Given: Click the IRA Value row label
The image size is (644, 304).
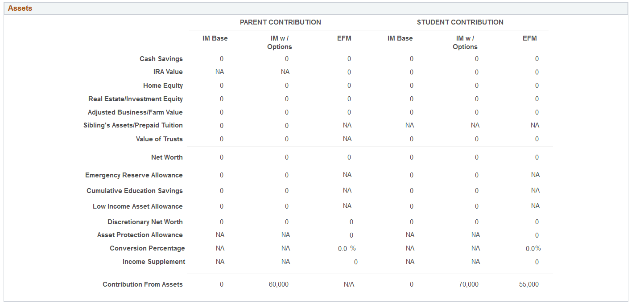Looking at the screenshot, I should (x=168, y=72).
